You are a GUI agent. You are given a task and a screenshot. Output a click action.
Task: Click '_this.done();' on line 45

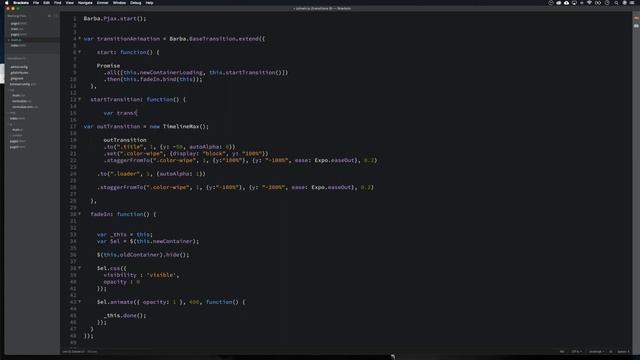124,316
